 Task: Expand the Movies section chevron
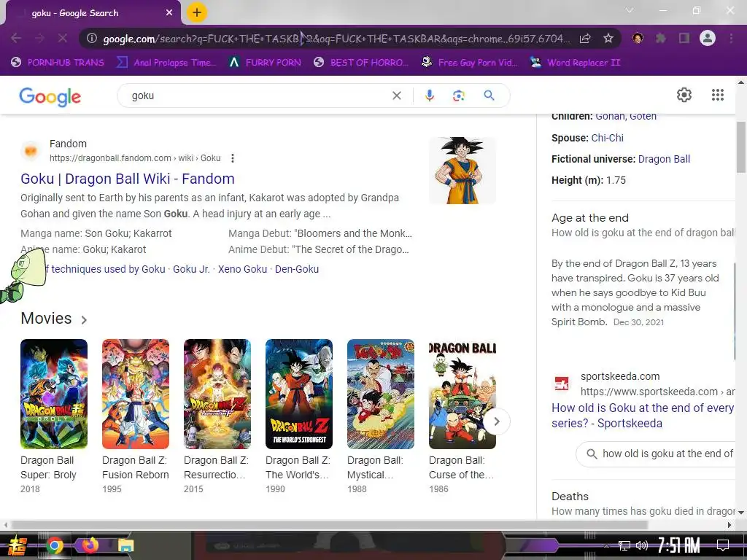84,319
